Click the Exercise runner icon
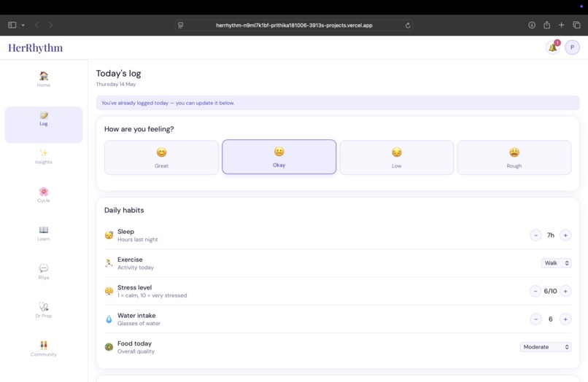The image size is (588, 382). [x=109, y=263]
